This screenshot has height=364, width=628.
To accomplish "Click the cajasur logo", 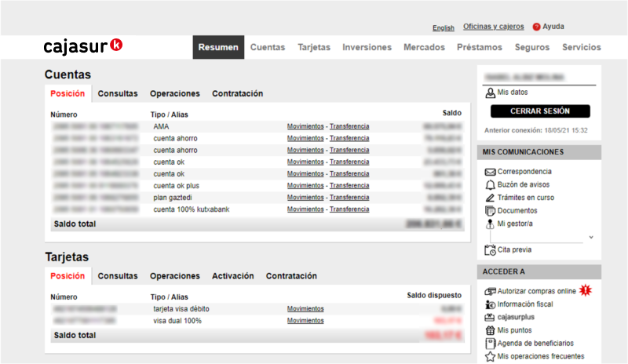I will tap(82, 47).
